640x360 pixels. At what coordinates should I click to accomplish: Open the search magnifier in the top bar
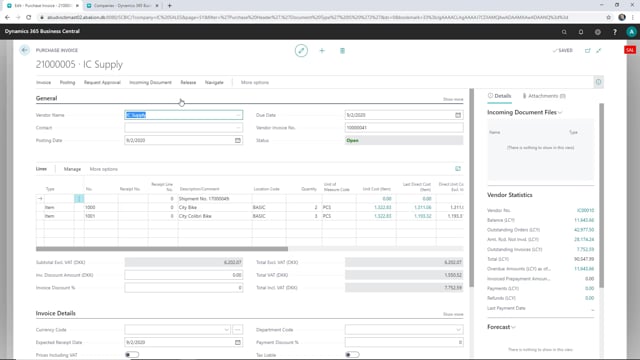click(564, 32)
